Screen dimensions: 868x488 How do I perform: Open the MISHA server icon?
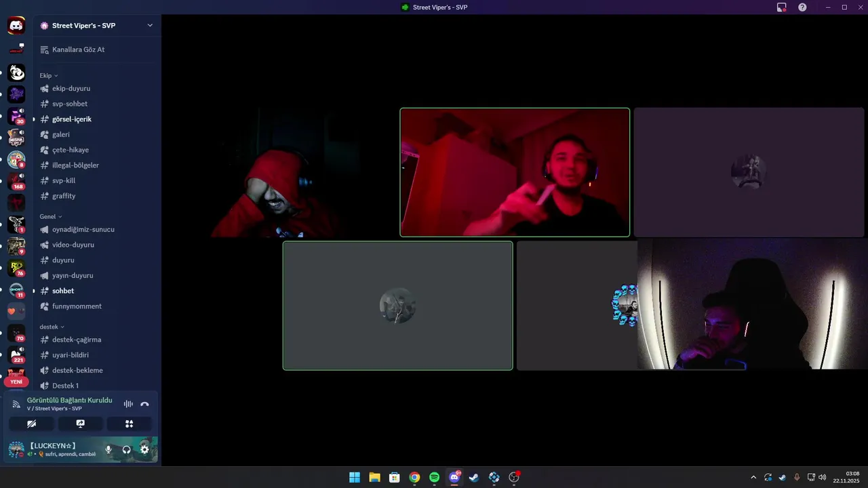(16, 138)
